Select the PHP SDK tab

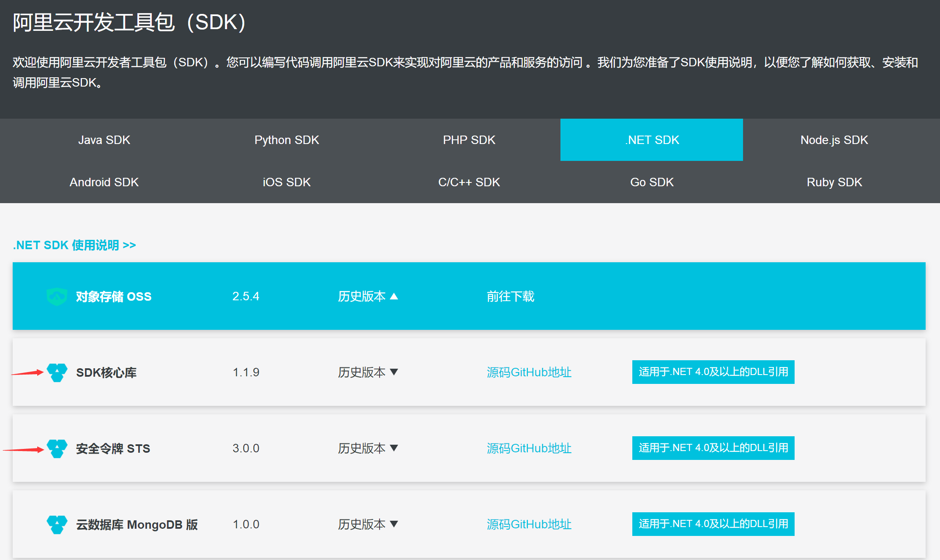tap(469, 140)
